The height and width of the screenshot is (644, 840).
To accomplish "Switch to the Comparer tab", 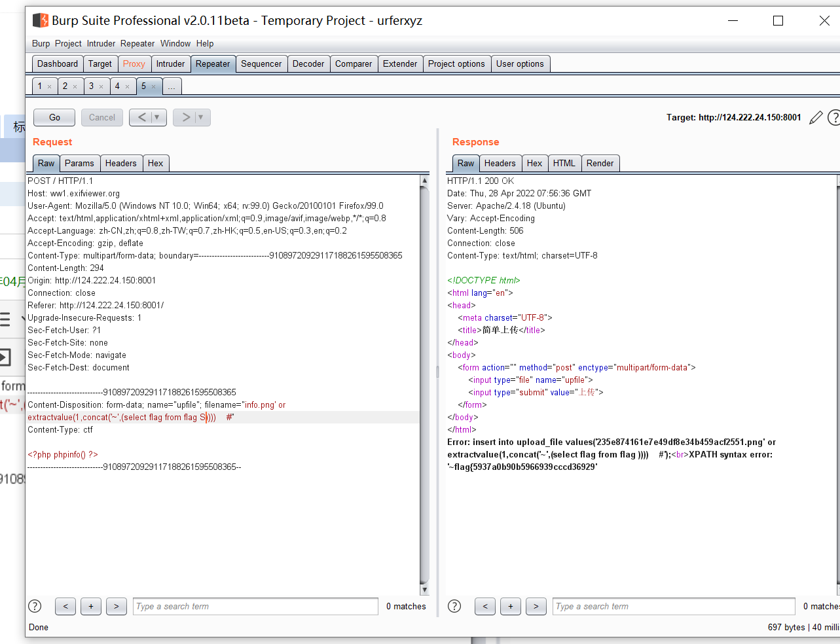I will point(354,63).
